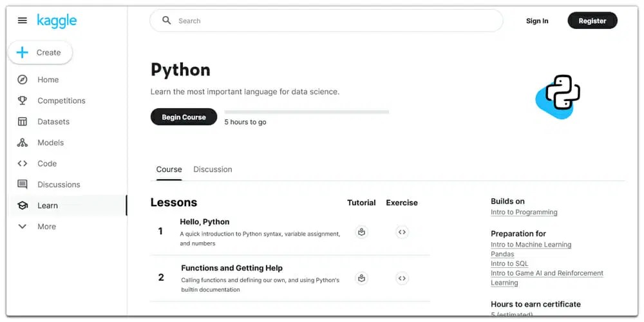
Task: Go to Datasets via table icon
Action: click(x=23, y=122)
